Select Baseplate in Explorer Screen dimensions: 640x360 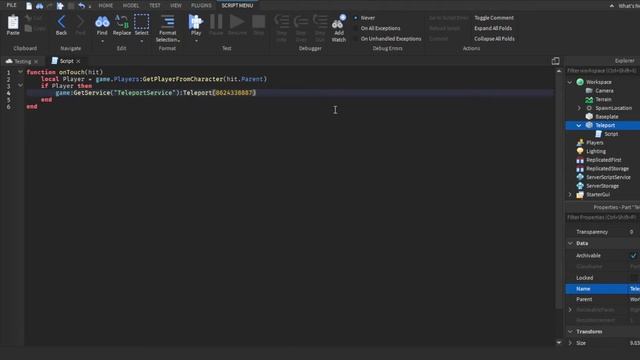[x=607, y=117]
